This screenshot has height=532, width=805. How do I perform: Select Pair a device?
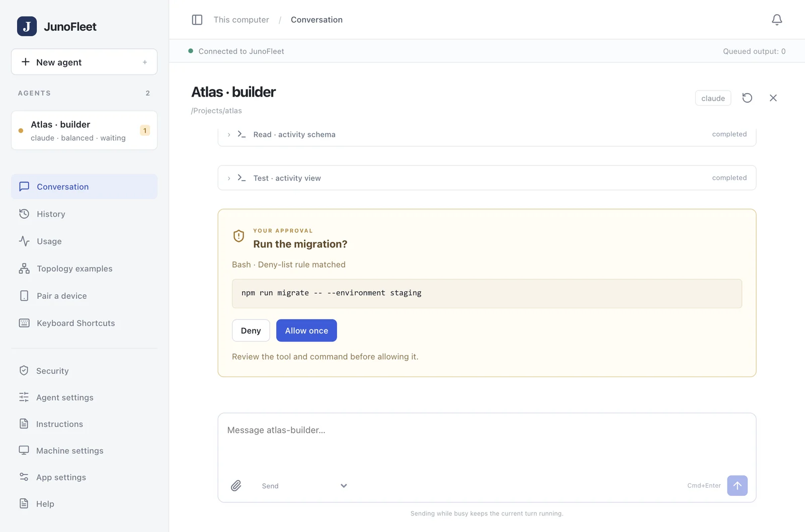pos(84,296)
